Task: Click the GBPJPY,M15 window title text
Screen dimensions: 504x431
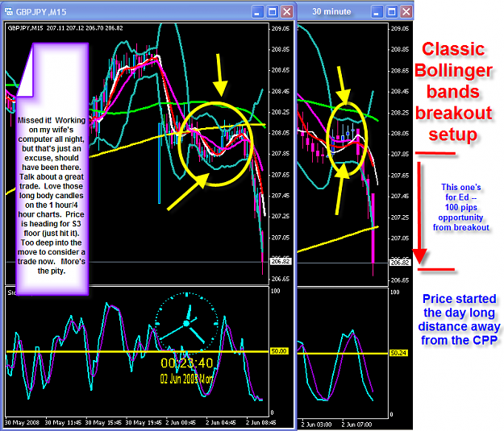Action: click(x=41, y=12)
